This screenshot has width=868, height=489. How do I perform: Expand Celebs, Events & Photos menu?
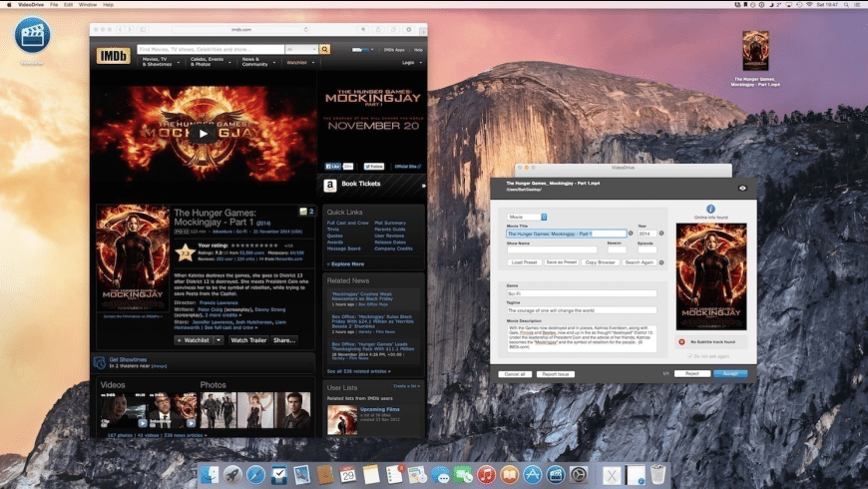click(211, 62)
